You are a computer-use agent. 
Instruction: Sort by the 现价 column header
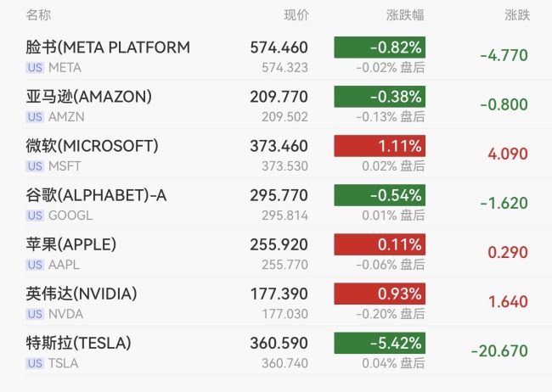coord(296,15)
